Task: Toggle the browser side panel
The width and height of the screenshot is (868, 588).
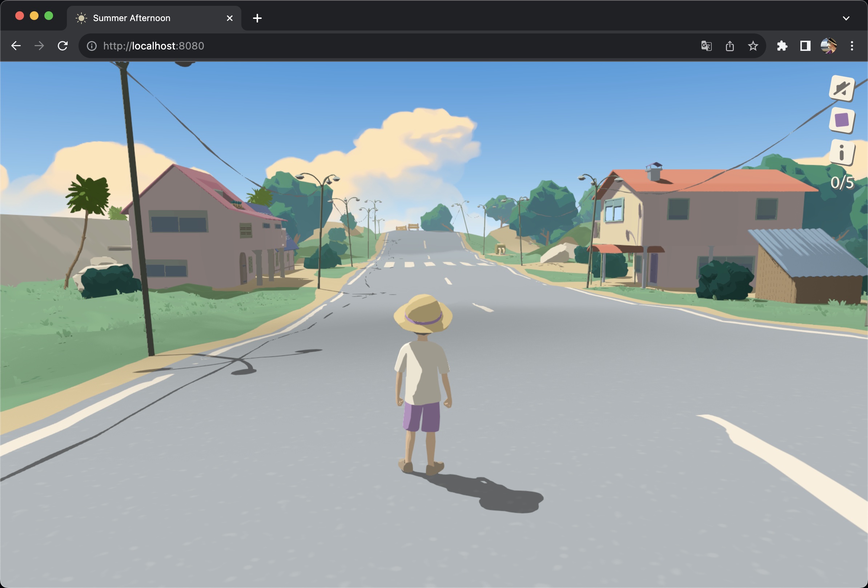Action: [x=805, y=46]
